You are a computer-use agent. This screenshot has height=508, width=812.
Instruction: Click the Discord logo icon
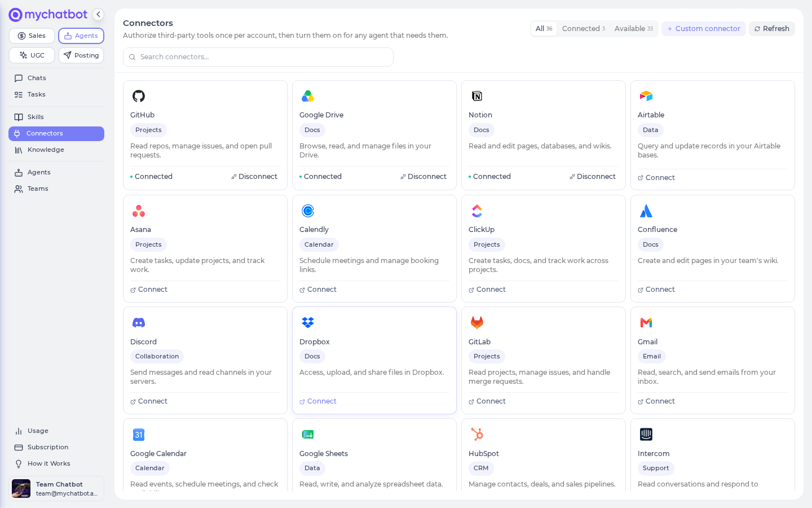(139, 323)
